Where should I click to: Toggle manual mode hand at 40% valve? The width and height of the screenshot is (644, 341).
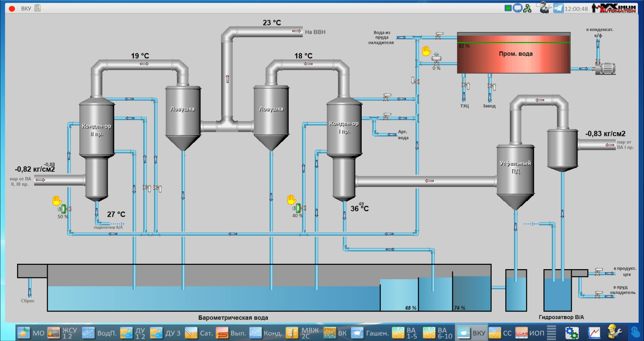[291, 199]
